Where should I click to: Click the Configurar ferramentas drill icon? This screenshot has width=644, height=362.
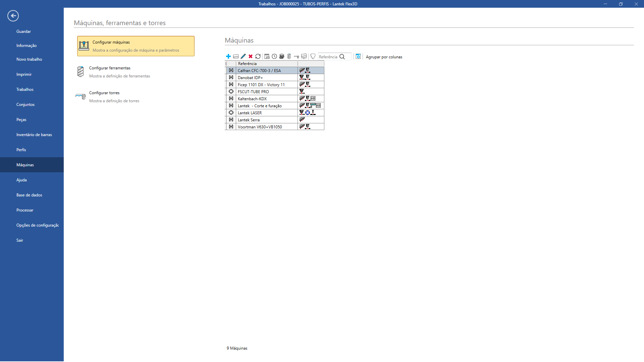(x=80, y=72)
